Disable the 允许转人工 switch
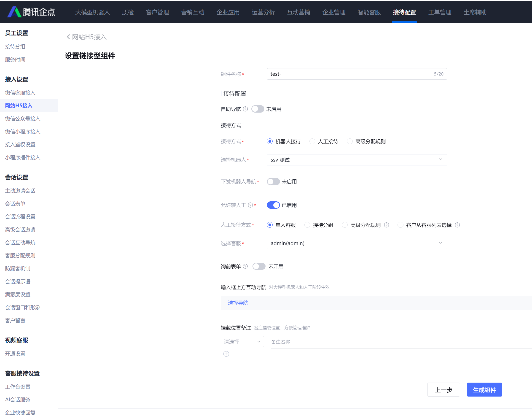 tap(273, 205)
